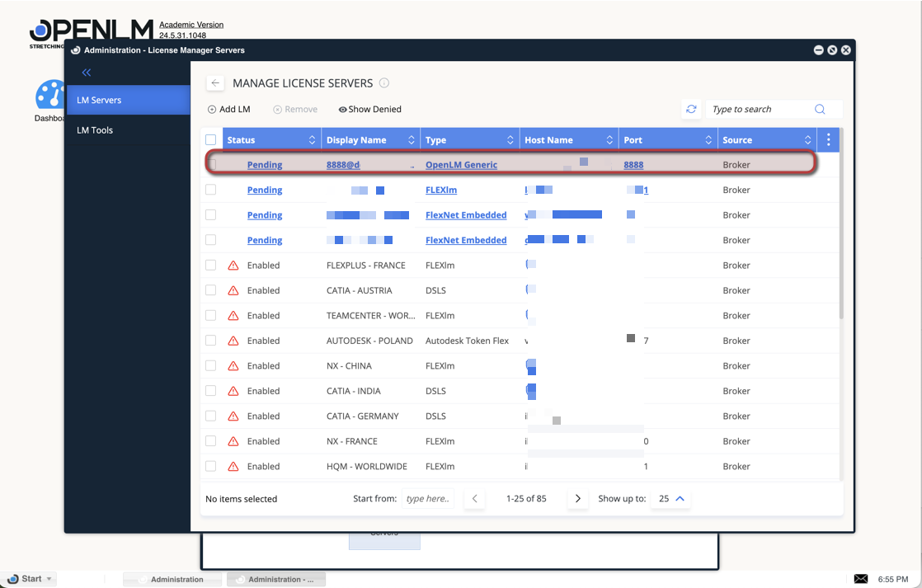Click warning icon for CATIA - AUSTRIA row
Image resolution: width=922 pixels, height=588 pixels.
[x=233, y=290]
